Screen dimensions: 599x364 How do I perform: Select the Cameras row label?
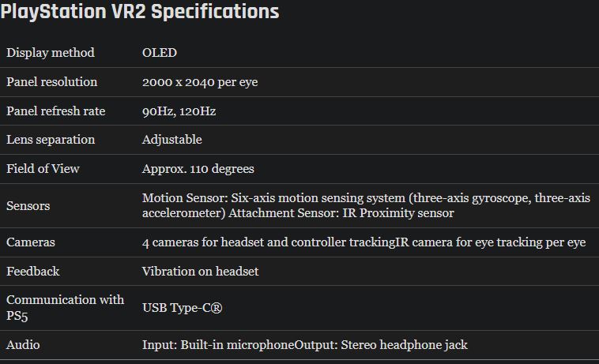[31, 242]
